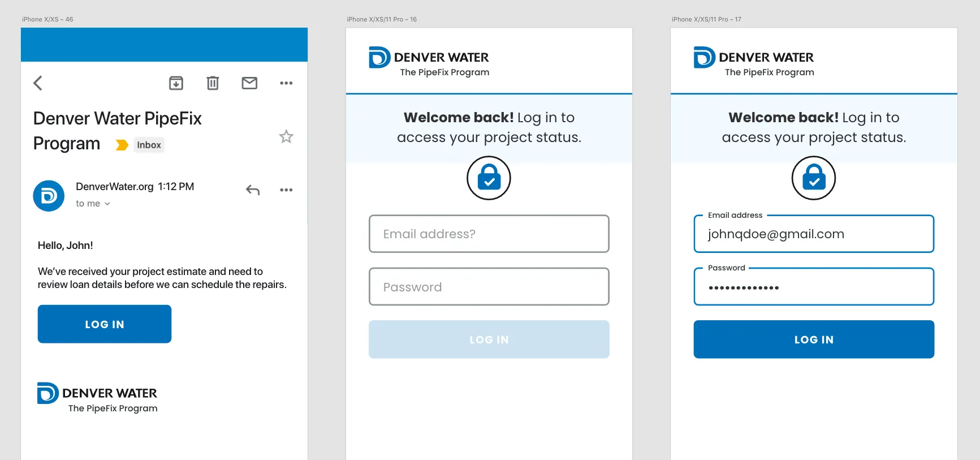Click the filled Password field with dots

[814, 287]
